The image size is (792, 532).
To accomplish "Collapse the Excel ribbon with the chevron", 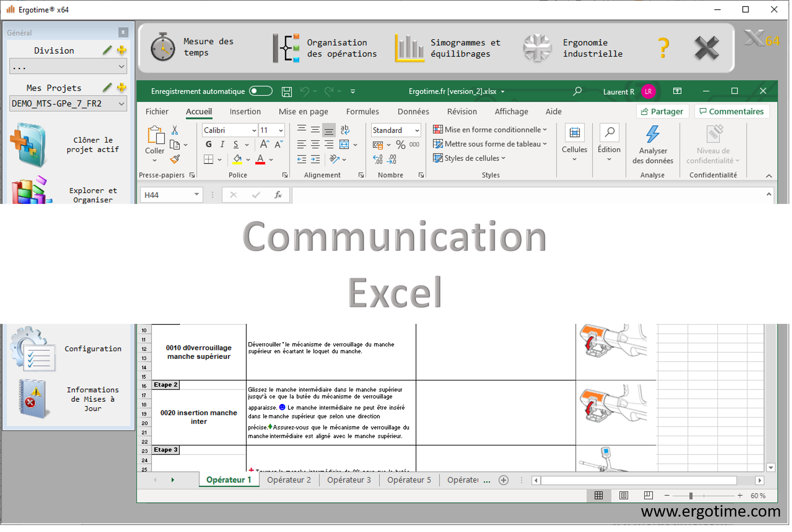I will (769, 176).
